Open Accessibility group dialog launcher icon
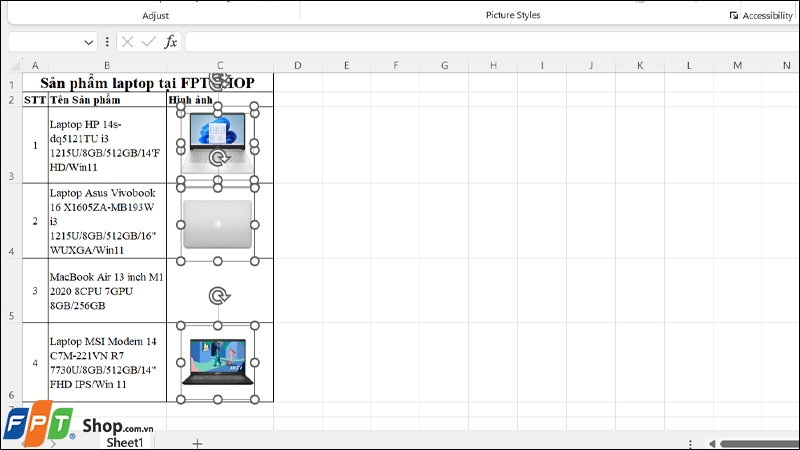This screenshot has height=450, width=800. (x=734, y=15)
